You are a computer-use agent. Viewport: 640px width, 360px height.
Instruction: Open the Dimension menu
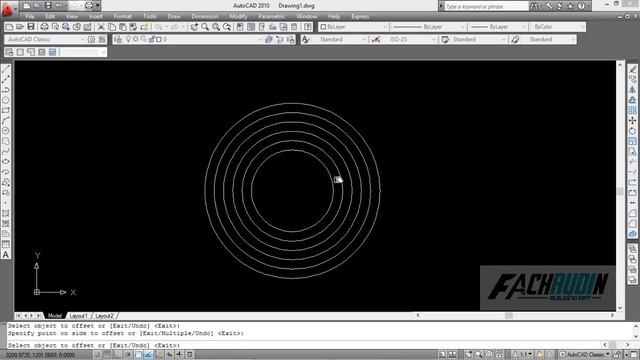(x=205, y=16)
